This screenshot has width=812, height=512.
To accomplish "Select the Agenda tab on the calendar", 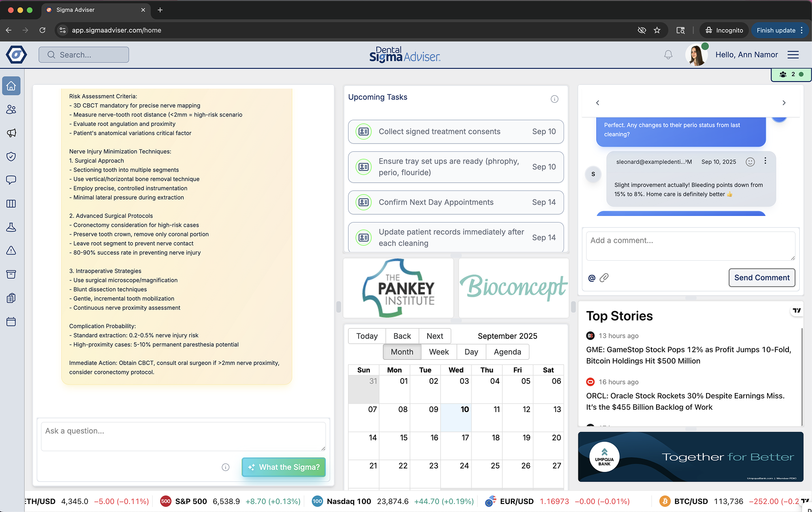I will pyautogui.click(x=507, y=352).
